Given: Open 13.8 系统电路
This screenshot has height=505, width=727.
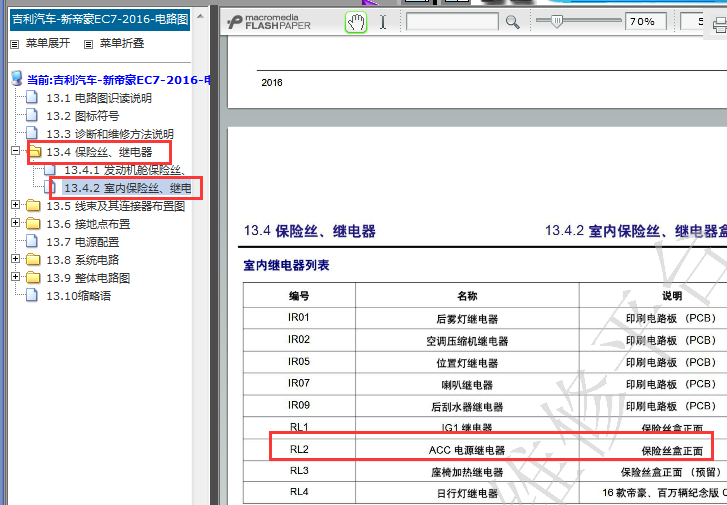Looking at the screenshot, I should click(x=83, y=260).
